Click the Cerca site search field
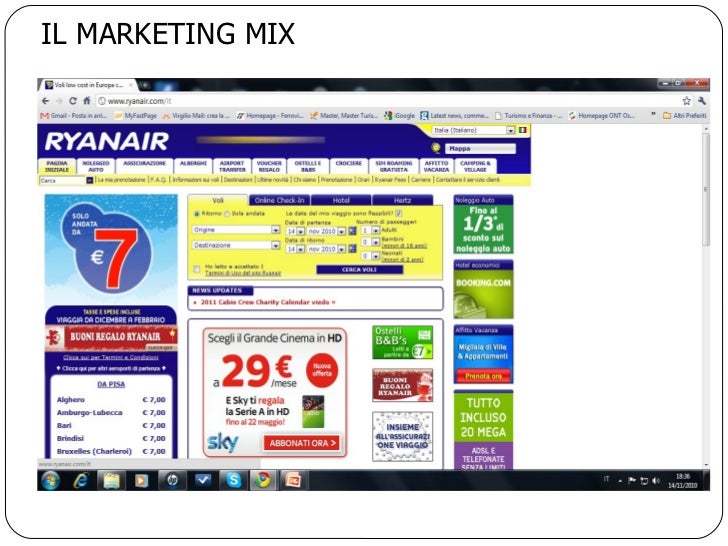 tap(63, 180)
